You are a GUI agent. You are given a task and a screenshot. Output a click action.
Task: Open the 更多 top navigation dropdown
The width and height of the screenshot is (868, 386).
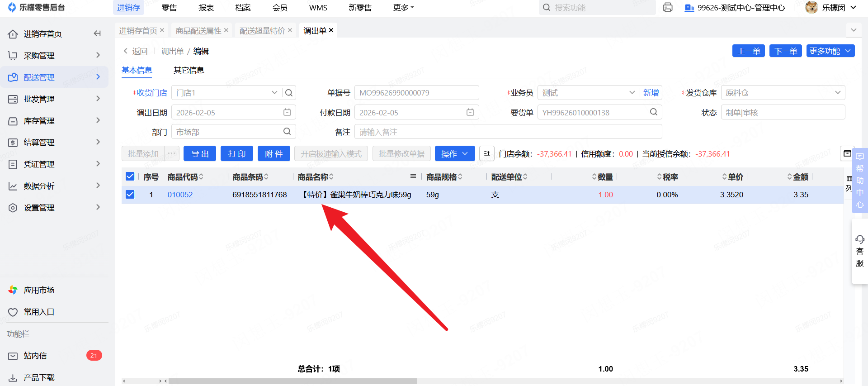click(404, 8)
